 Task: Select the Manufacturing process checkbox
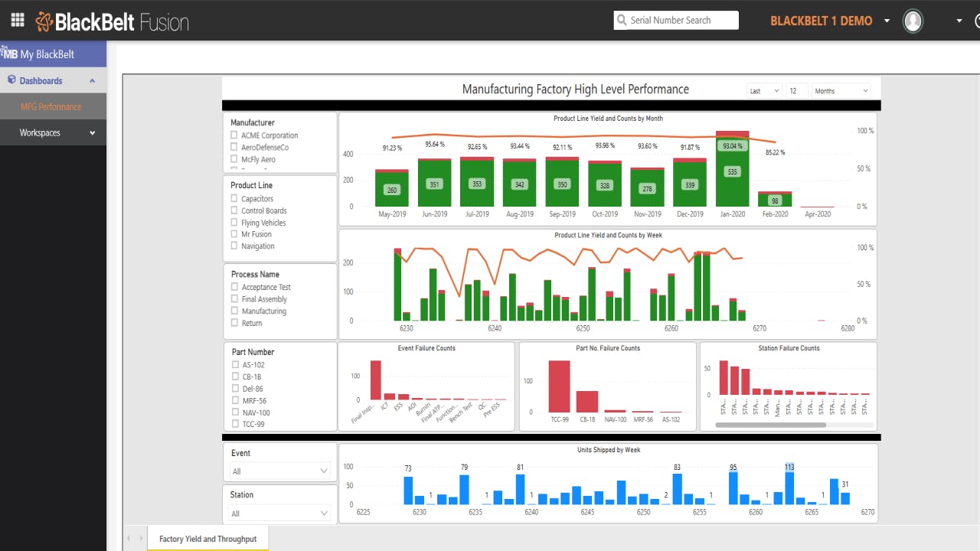(235, 311)
